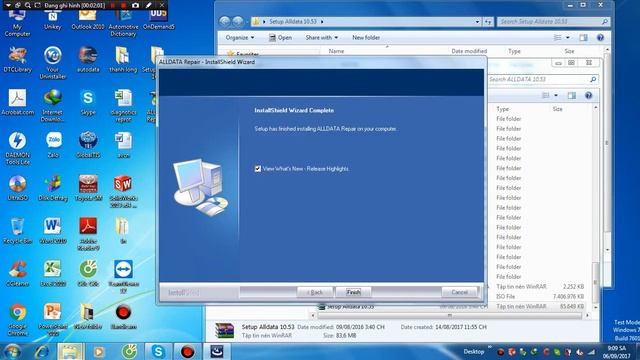The width and height of the screenshot is (640, 360).
Task: Open the Acrobat.com desktop icon
Action: 18,102
